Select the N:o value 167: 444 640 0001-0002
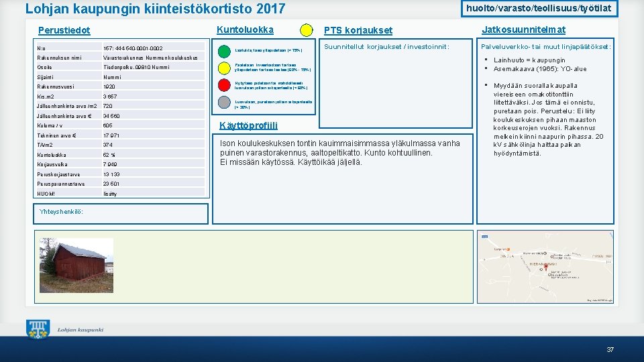Screen dimensions: 644x362 tap(133, 48)
